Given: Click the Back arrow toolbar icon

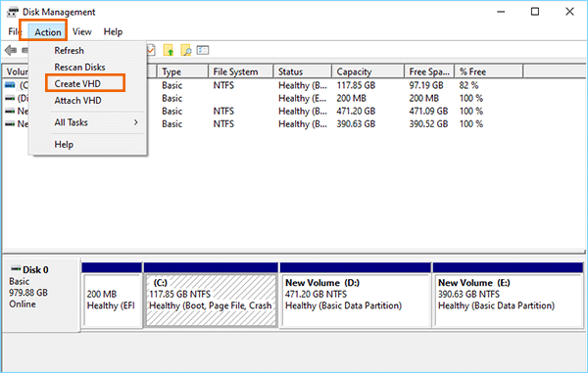Looking at the screenshot, I should coord(11,50).
